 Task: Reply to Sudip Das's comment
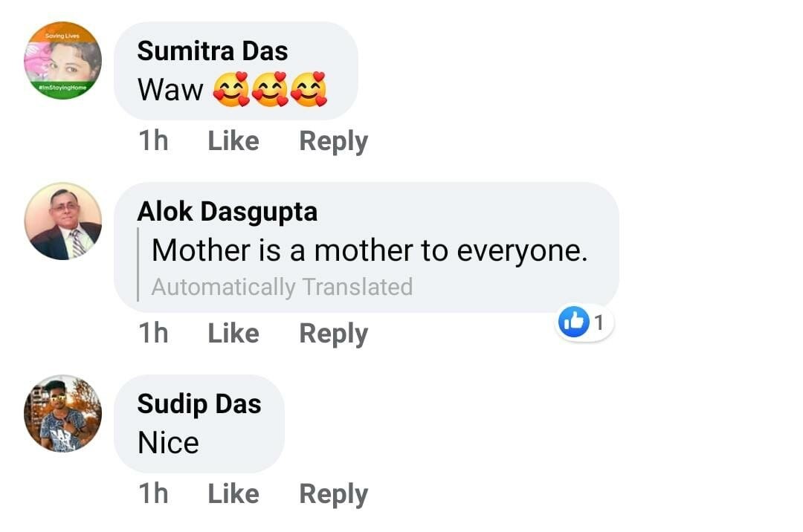[333, 495]
